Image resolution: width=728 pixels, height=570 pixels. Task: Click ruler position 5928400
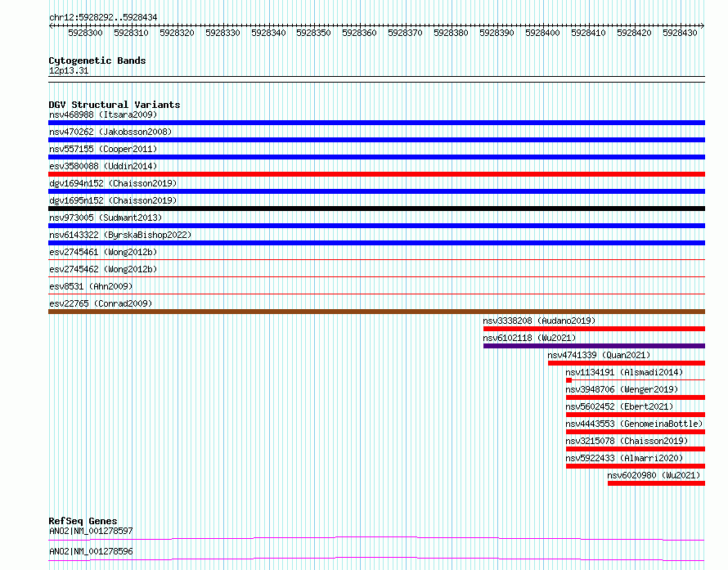coord(543,33)
